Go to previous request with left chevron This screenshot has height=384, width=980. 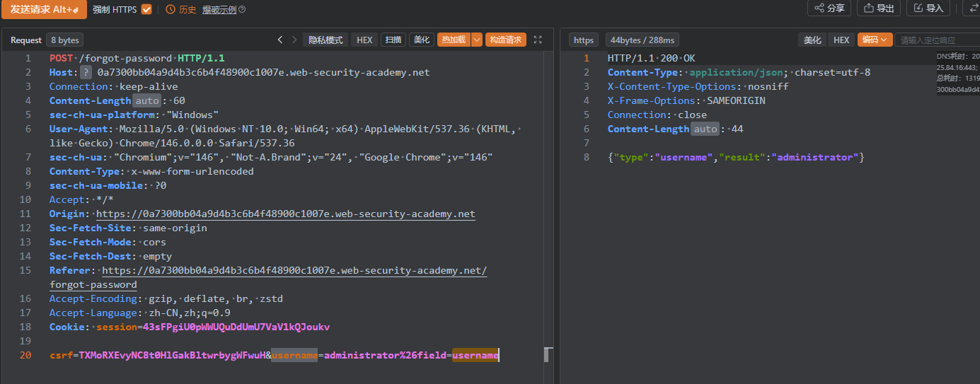point(280,40)
